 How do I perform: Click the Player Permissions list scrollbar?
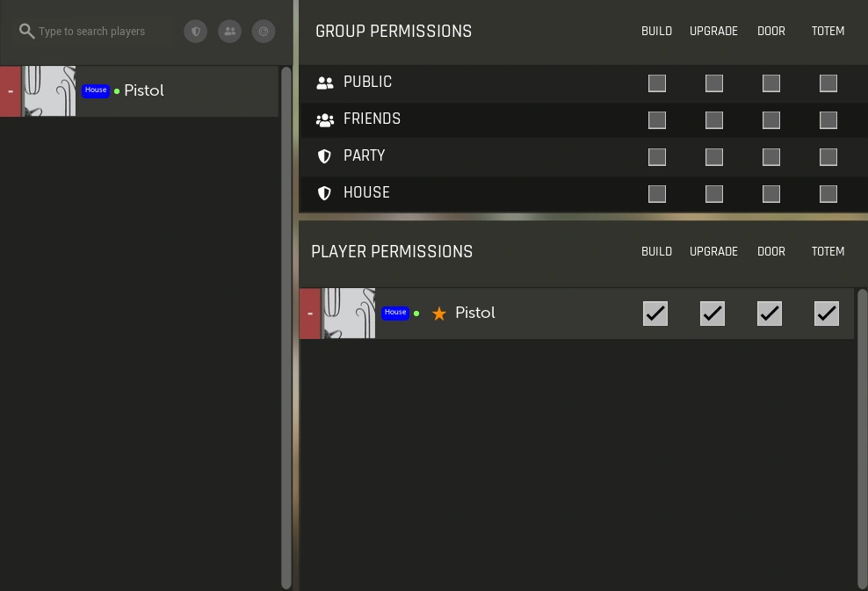pos(862,439)
